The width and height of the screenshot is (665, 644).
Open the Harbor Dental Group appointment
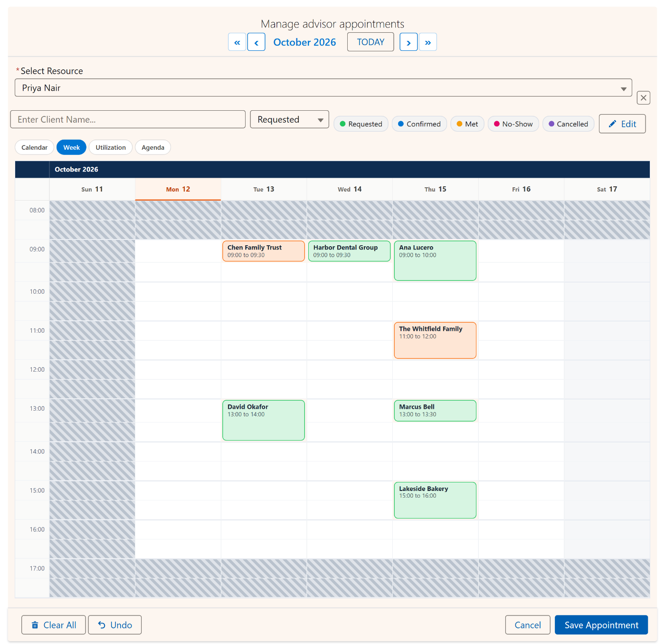click(x=350, y=251)
